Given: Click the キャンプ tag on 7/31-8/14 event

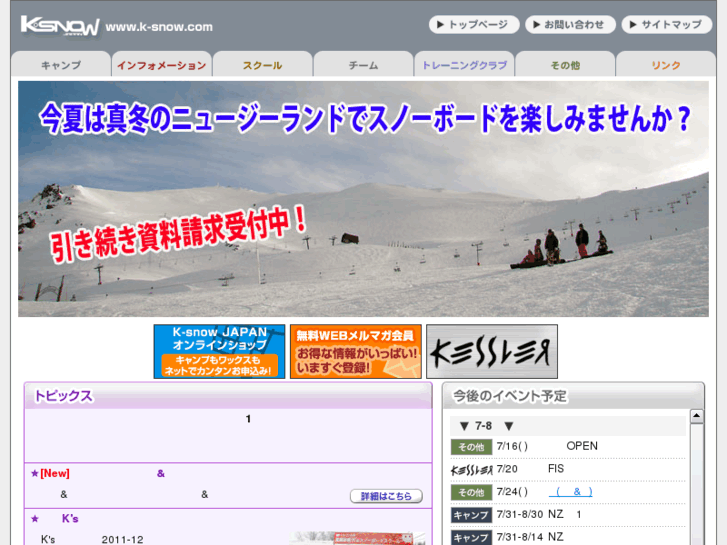Looking at the screenshot, I should click(471, 538).
